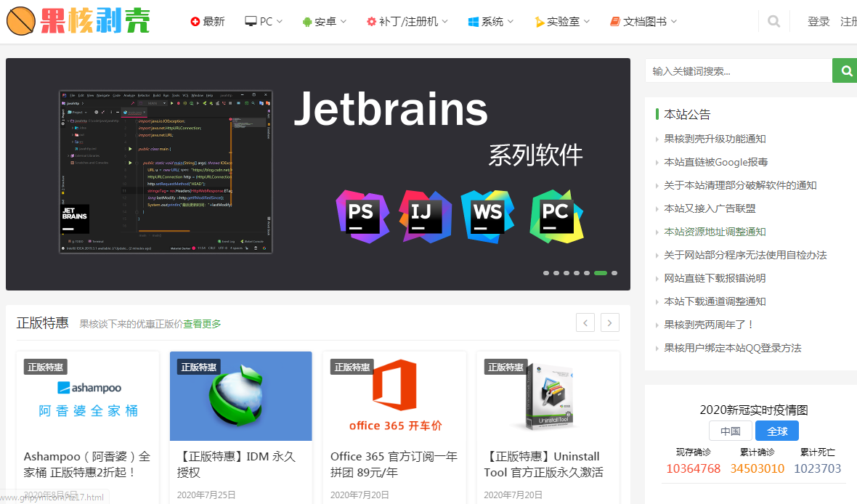857x504 pixels.
Task: Open 果核剥壳升级功能通知 announcement
Action: coord(715,139)
